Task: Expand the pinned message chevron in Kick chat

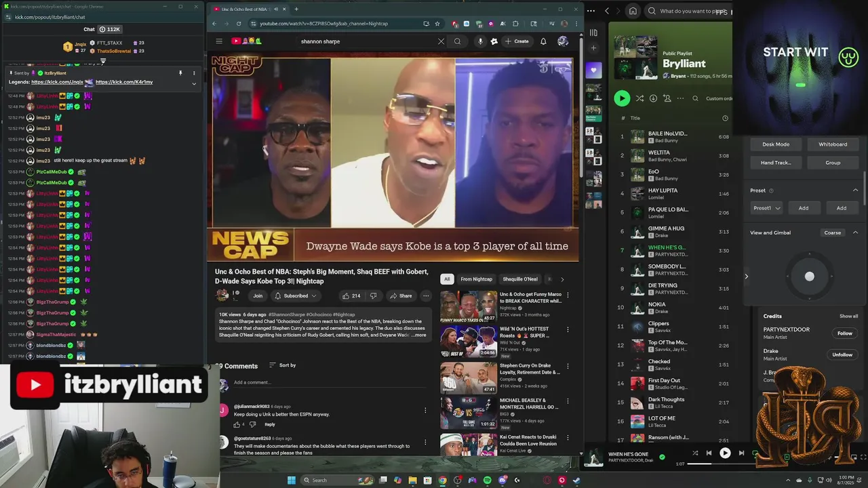Action: click(x=194, y=83)
